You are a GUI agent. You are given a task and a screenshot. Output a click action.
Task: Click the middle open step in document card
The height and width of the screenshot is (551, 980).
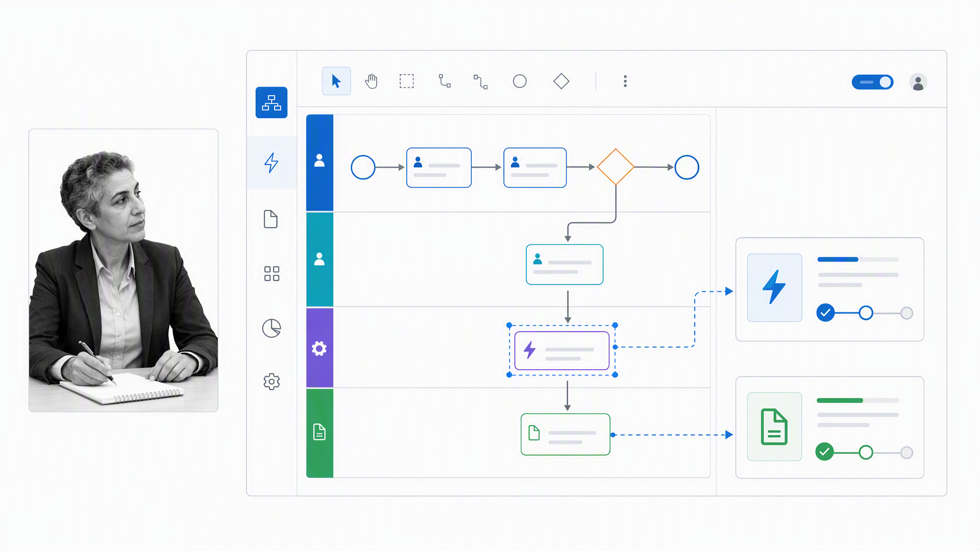[x=866, y=452]
